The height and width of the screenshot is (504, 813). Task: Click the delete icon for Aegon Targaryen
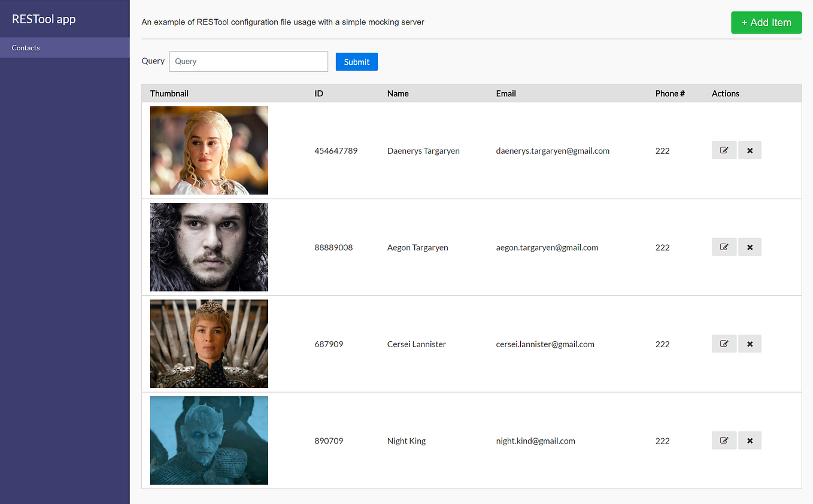(x=750, y=247)
